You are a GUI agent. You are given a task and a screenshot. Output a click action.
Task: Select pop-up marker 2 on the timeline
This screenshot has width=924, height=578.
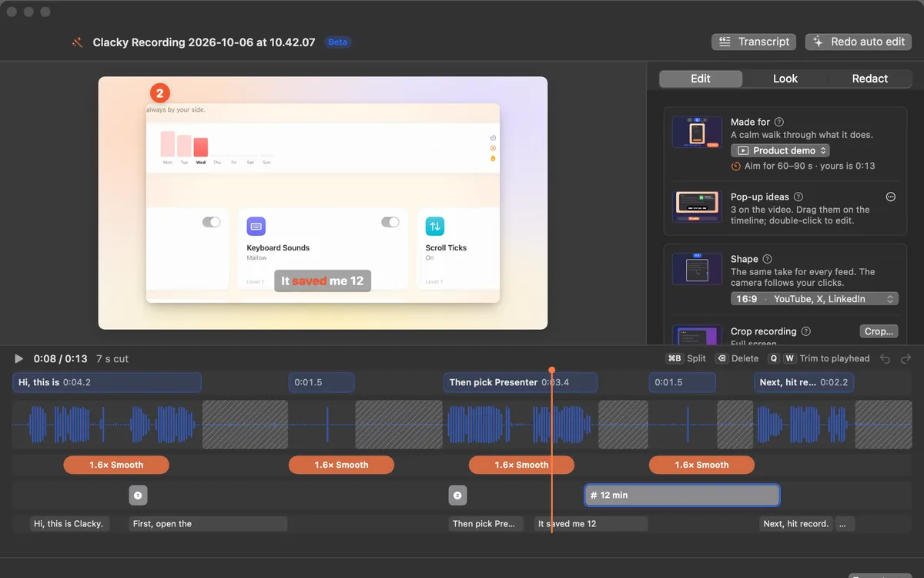point(457,496)
